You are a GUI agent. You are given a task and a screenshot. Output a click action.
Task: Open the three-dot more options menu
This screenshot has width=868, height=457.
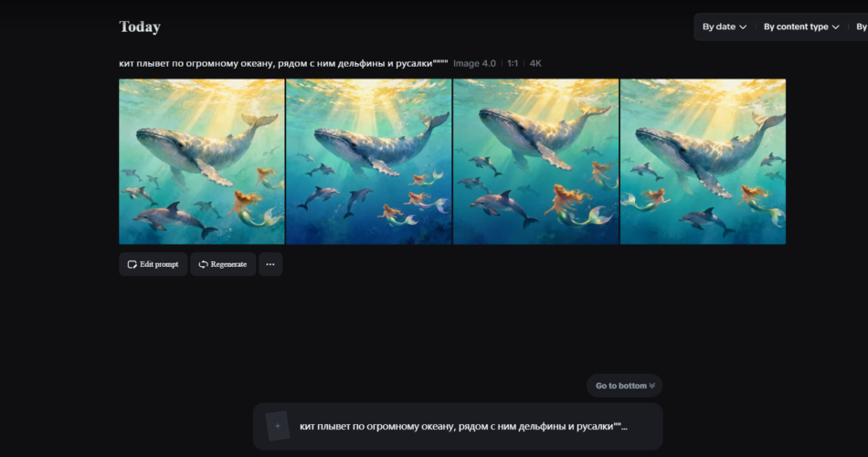(x=270, y=264)
